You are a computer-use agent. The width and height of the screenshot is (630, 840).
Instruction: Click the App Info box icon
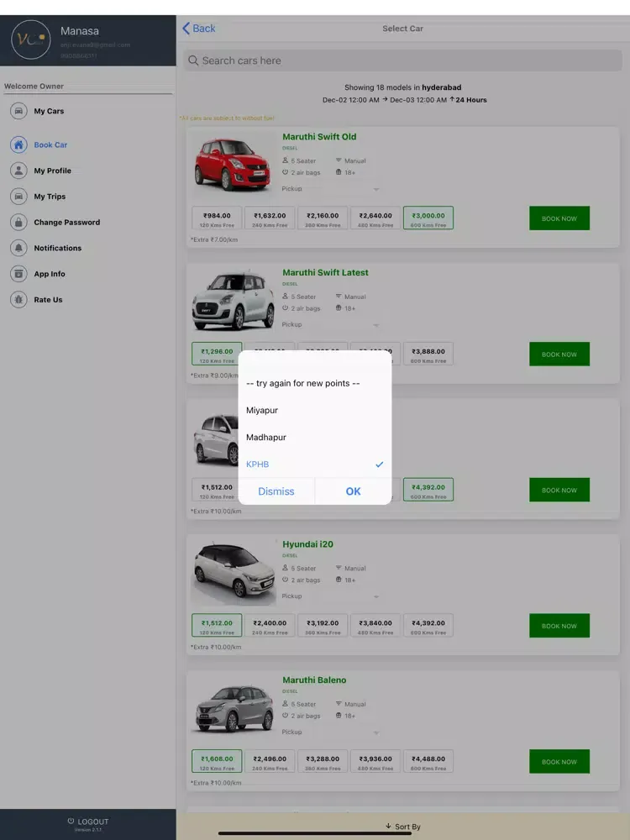[18, 273]
